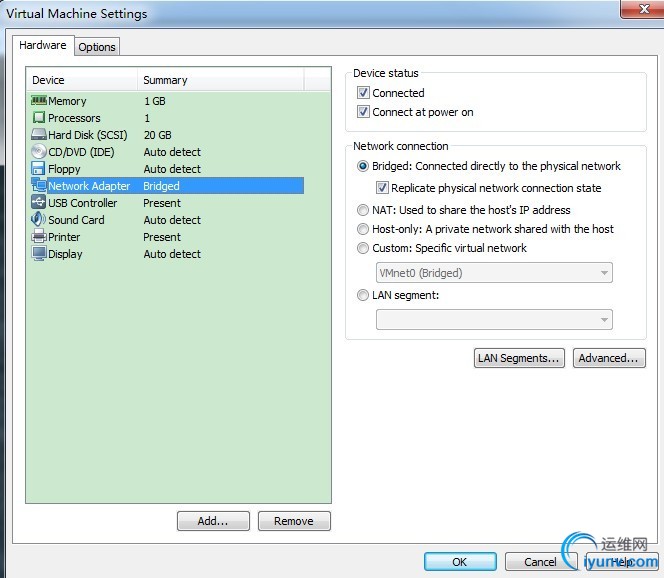Click the USB Controller icon
Image resolution: width=664 pixels, height=578 pixels.
pos(39,202)
